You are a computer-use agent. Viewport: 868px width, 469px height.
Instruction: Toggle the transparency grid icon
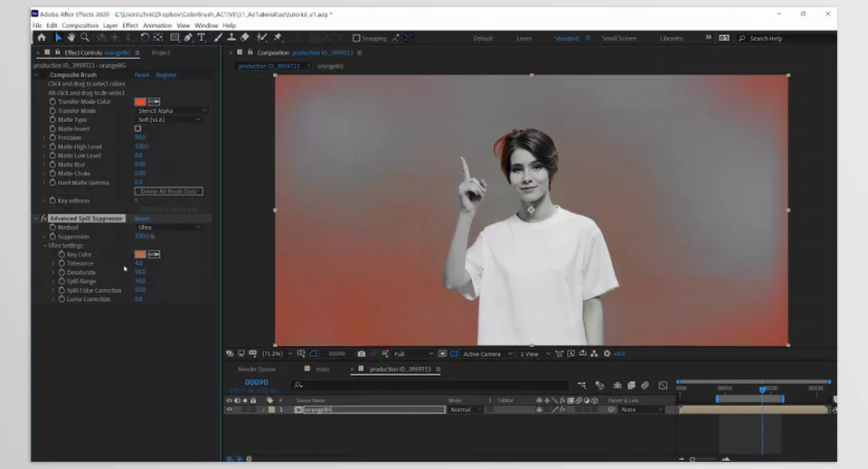coord(454,354)
